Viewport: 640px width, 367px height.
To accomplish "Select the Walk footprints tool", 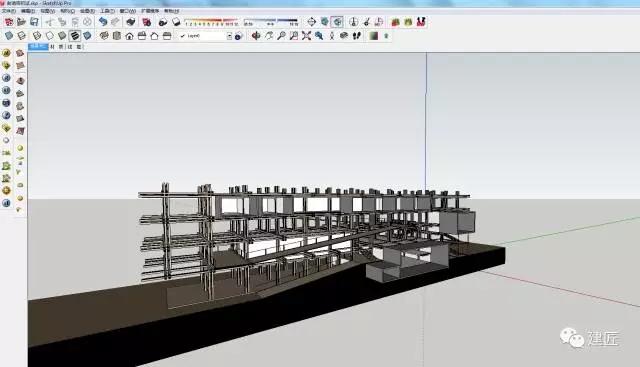I will coord(357,36).
